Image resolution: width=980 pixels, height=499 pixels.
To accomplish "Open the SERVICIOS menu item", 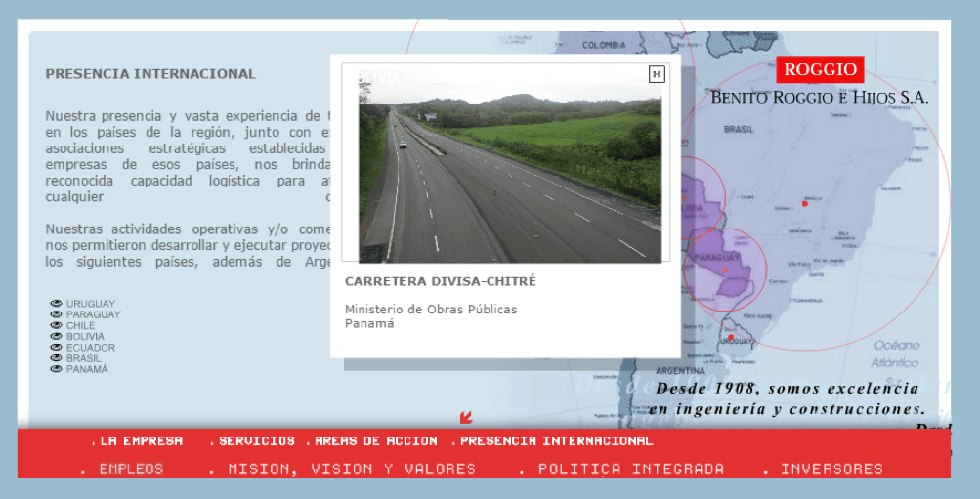I will (256, 441).
